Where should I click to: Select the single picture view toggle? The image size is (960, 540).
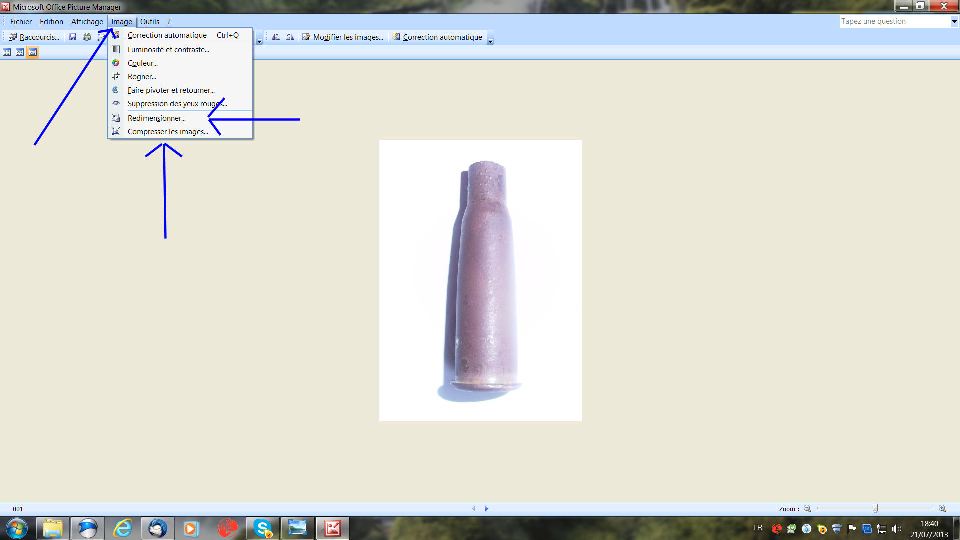pos(32,53)
